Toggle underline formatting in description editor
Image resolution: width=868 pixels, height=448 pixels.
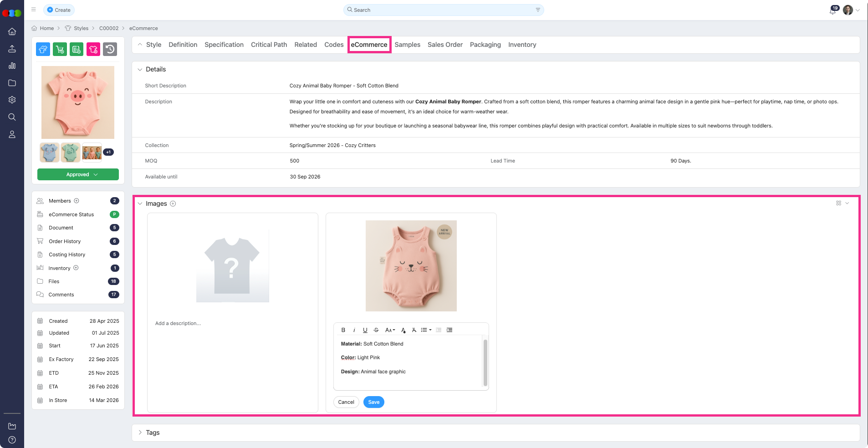pyautogui.click(x=365, y=330)
